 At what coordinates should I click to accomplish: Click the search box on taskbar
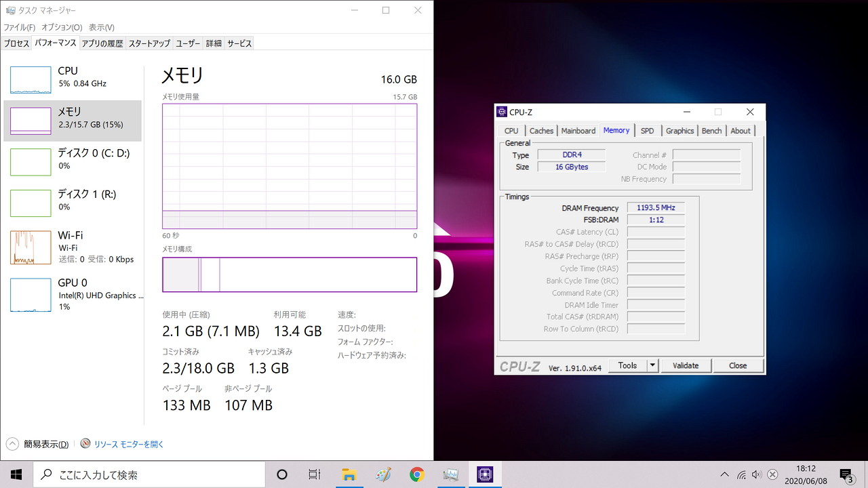point(149,474)
